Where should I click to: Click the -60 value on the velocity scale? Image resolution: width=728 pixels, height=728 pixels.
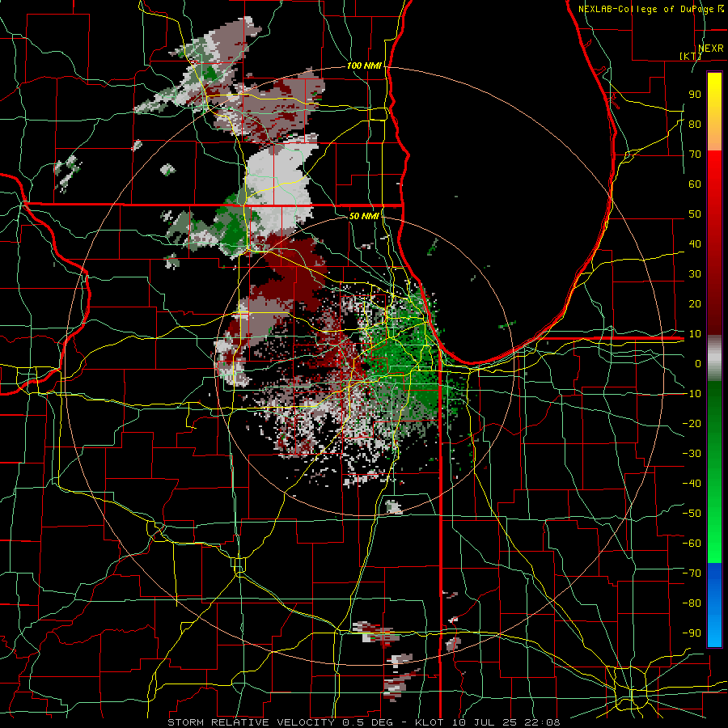[692, 544]
